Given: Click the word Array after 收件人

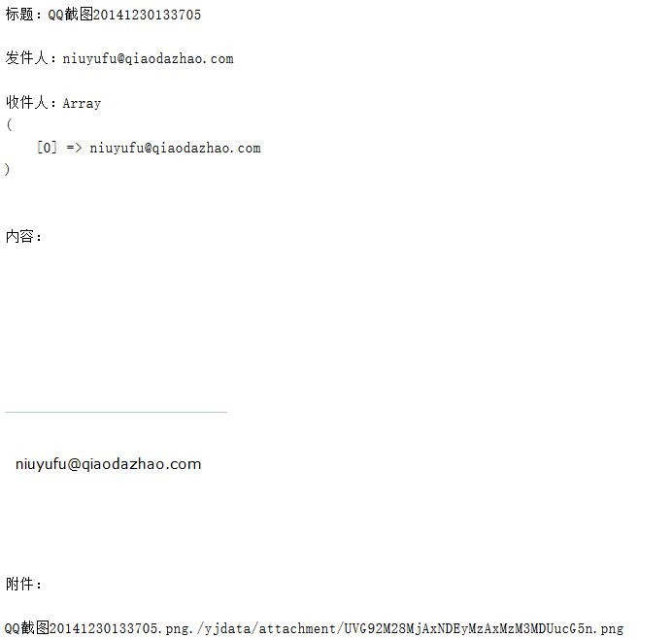Looking at the screenshot, I should coord(82,104).
